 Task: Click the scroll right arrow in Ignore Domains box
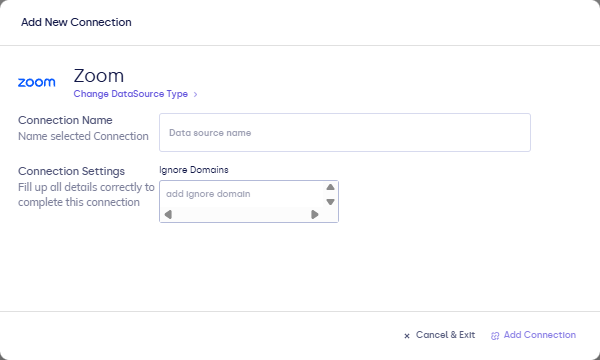pyautogui.click(x=315, y=214)
